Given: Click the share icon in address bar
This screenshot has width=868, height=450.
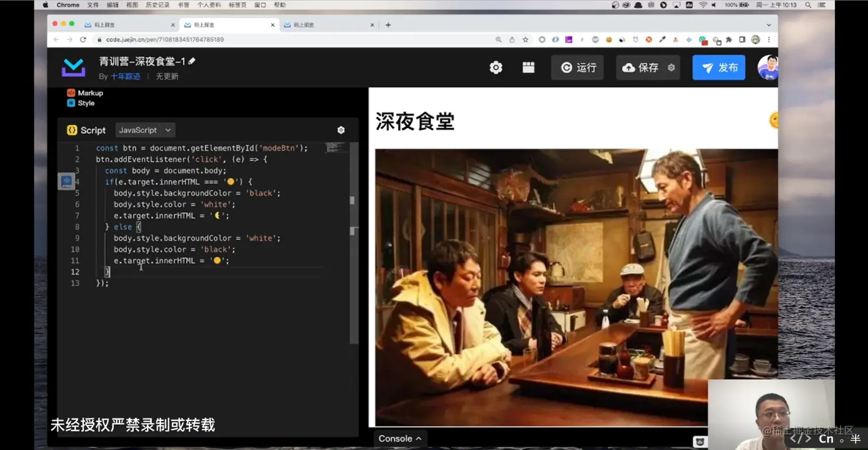Looking at the screenshot, I should [512, 40].
